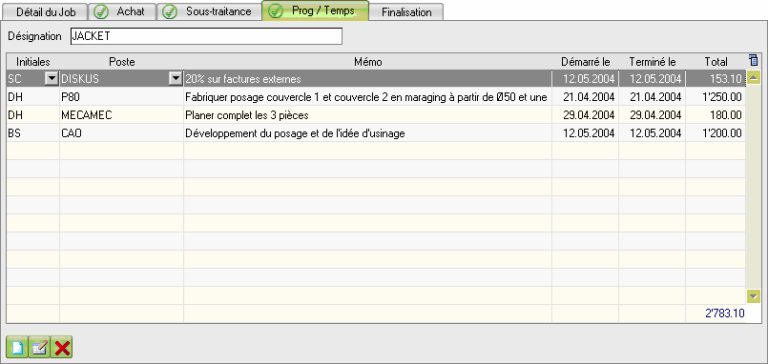Click the edit entry icon button
768x364 pixels.
tap(39, 348)
